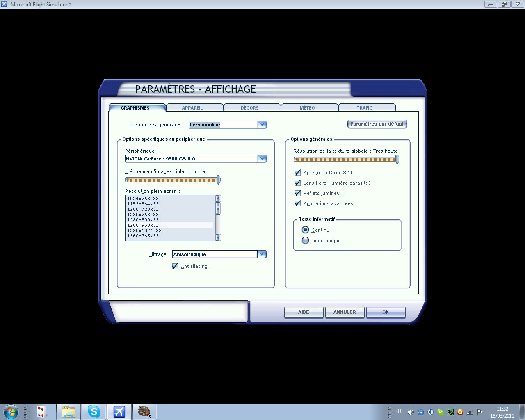The width and height of the screenshot is (525, 420).
Task: Switch to the APPAREIL tab
Action: (194, 107)
